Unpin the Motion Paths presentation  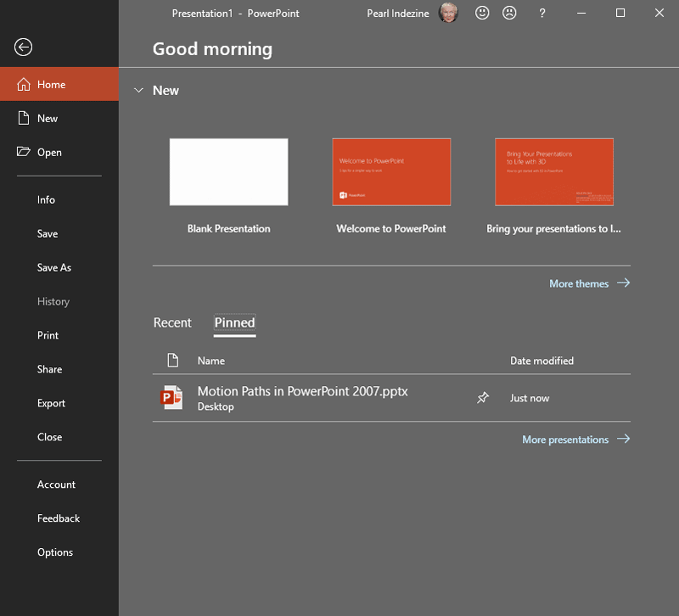[x=483, y=397]
